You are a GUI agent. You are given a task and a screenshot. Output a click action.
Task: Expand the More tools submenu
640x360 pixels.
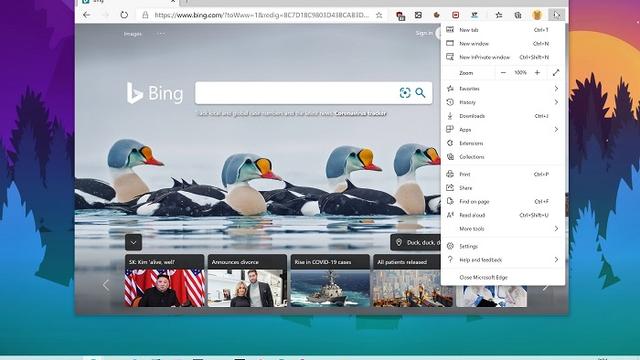503,229
